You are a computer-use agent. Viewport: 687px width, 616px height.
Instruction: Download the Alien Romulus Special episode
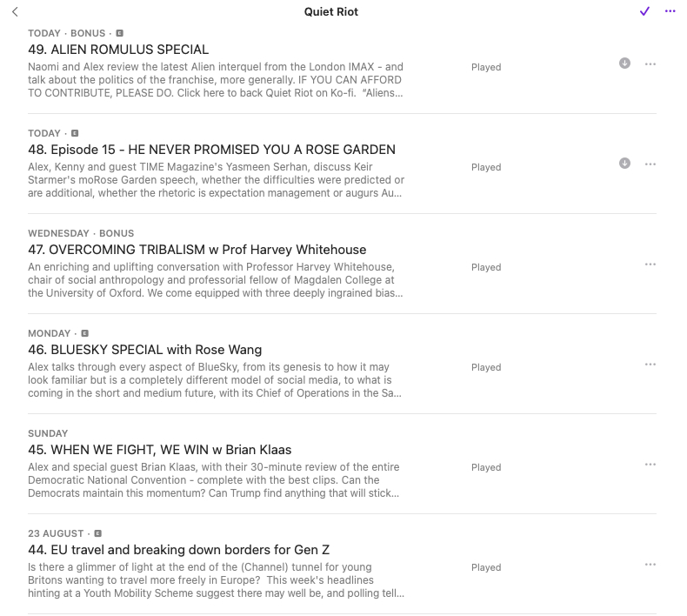(624, 64)
